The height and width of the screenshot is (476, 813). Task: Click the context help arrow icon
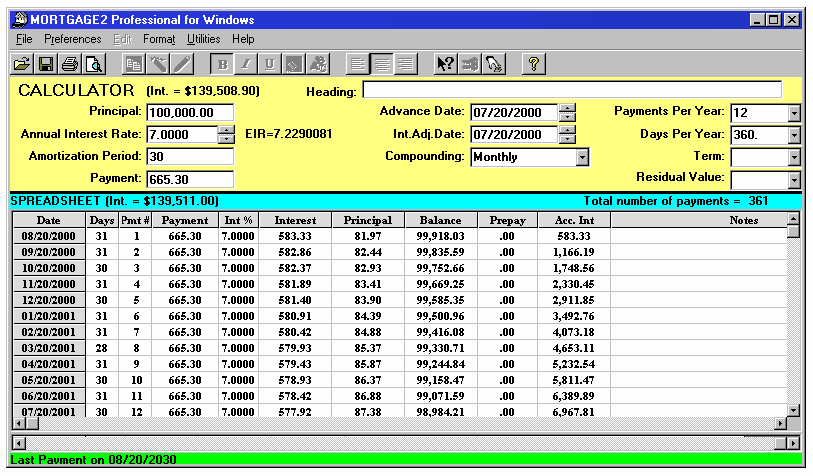(x=446, y=64)
